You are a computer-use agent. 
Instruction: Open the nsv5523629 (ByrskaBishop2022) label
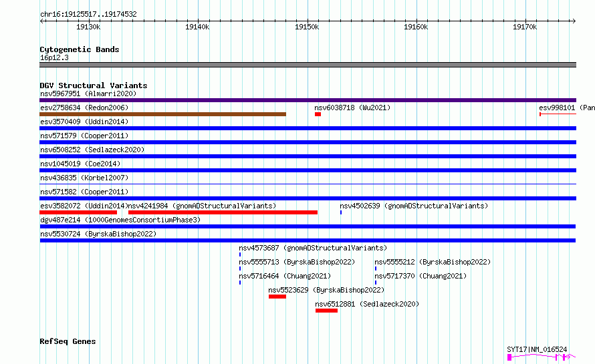pyautogui.click(x=326, y=290)
